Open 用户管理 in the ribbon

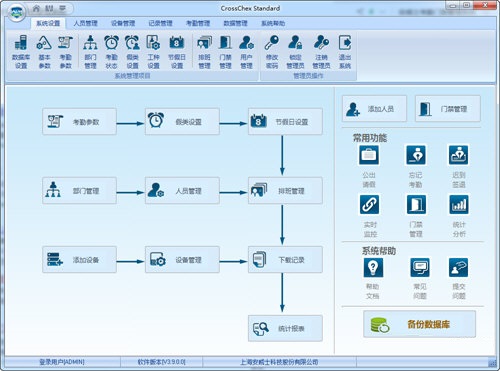246,52
